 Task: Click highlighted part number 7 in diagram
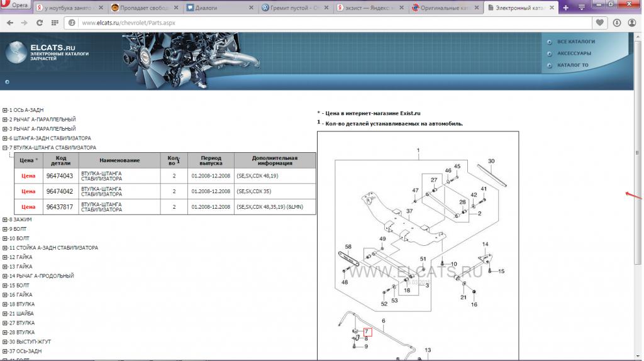[367, 332]
